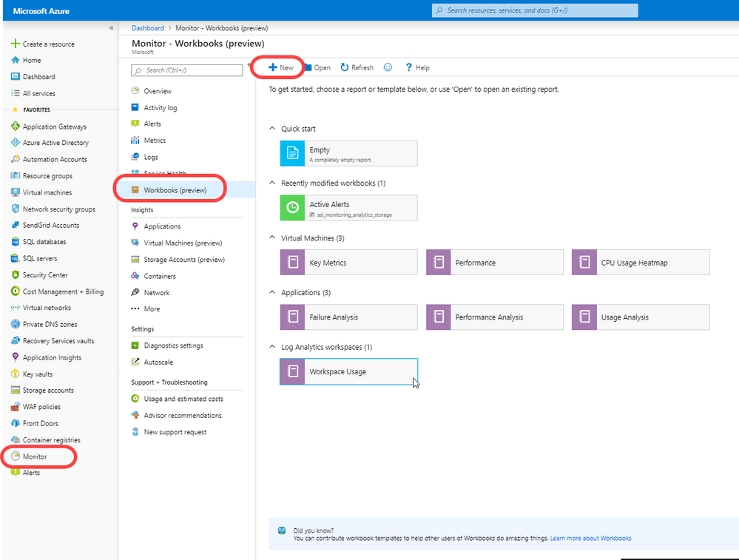Open Front Doors in favorites
The width and height of the screenshot is (739, 560).
[41, 423]
